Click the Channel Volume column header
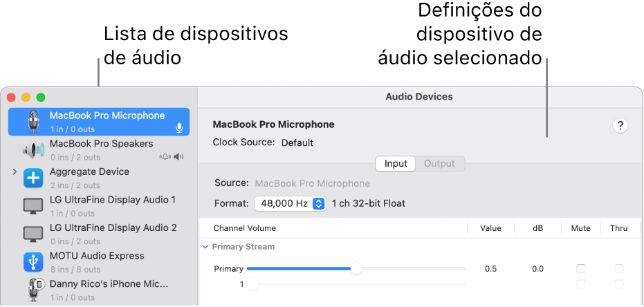 click(x=244, y=227)
